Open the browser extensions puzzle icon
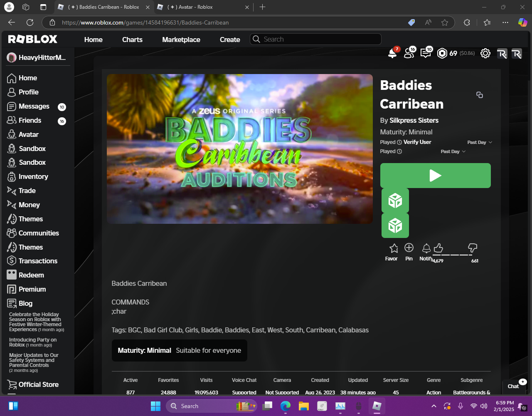Viewport: 532px width, 416px height. (467, 22)
